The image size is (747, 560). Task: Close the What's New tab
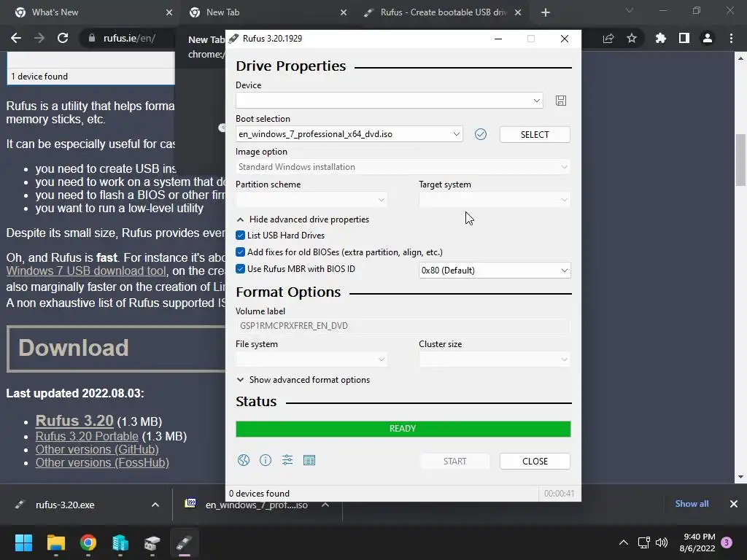[x=169, y=12]
